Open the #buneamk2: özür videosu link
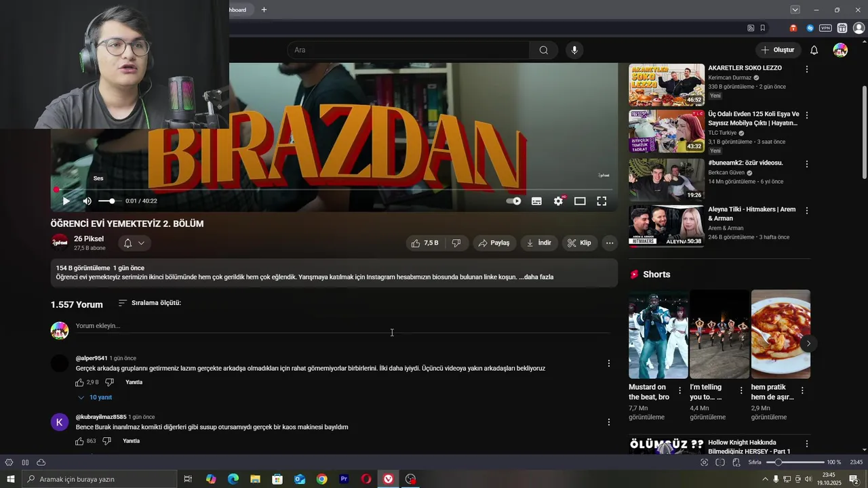Viewport: 868px width, 488px height. tap(745, 163)
